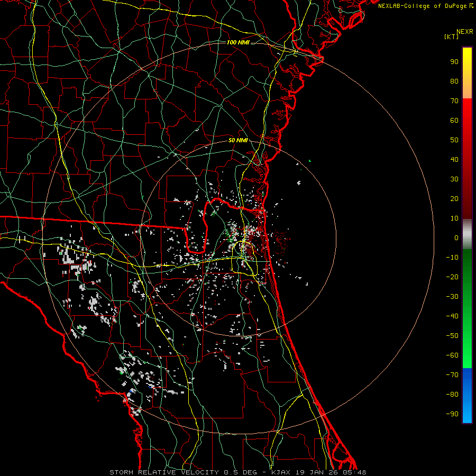Viewport: 476px width, 476px height.
Task: Click the -70 value on the color scale
Action: pyautogui.click(x=452, y=374)
